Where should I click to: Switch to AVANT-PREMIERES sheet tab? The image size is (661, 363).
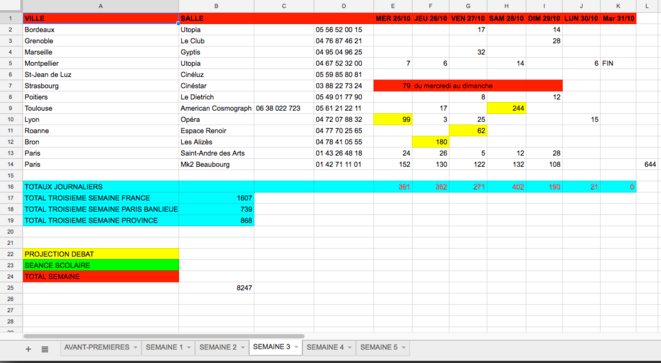[97, 347]
